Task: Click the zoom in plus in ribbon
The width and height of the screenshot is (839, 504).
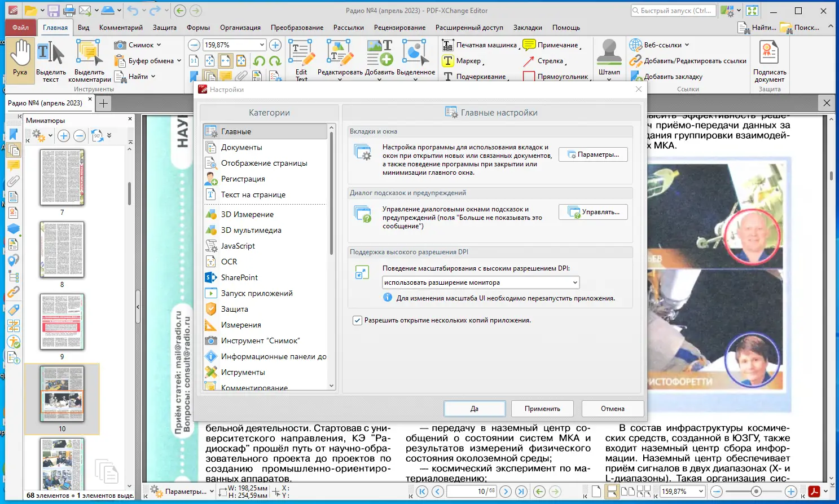Action: 275,45
